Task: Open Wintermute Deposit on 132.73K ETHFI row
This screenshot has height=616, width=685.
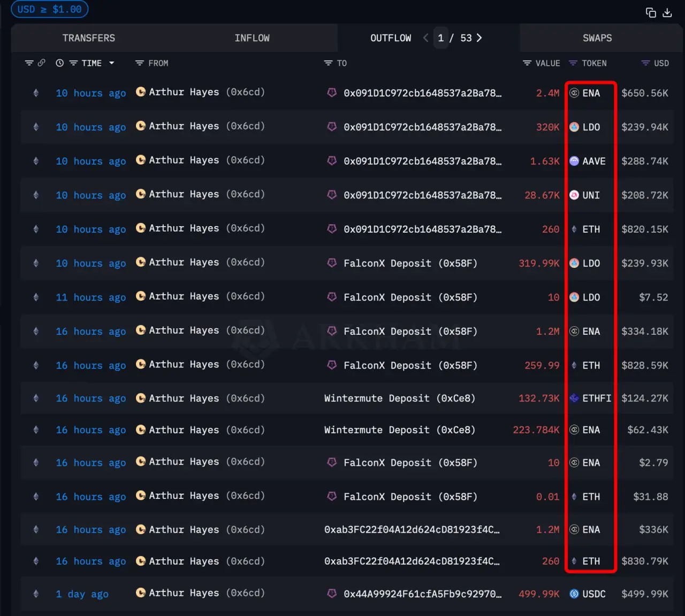Action: pos(400,398)
